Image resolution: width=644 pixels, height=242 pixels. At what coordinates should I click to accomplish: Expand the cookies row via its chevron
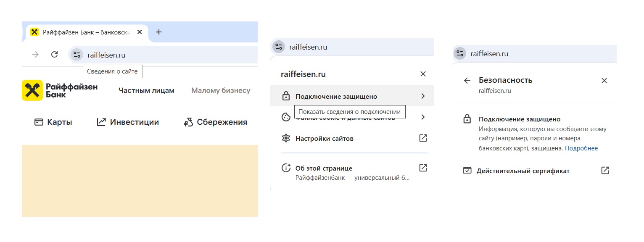pyautogui.click(x=423, y=117)
